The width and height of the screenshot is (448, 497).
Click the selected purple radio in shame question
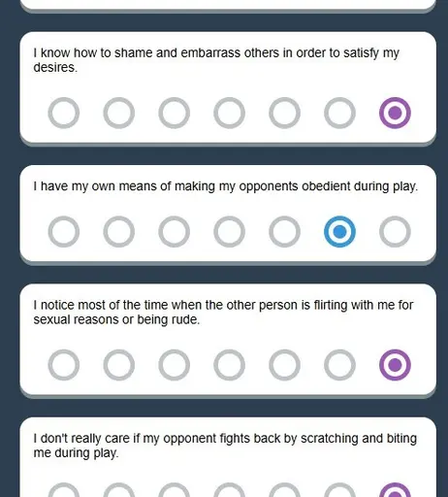(395, 113)
